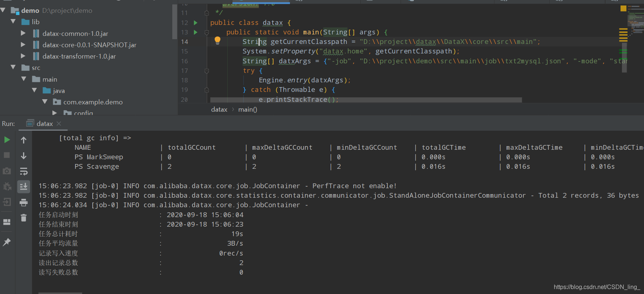This screenshot has width=644, height=294.
Task: Click the yellow inspection status indicator in editor
Action: [x=623, y=8]
